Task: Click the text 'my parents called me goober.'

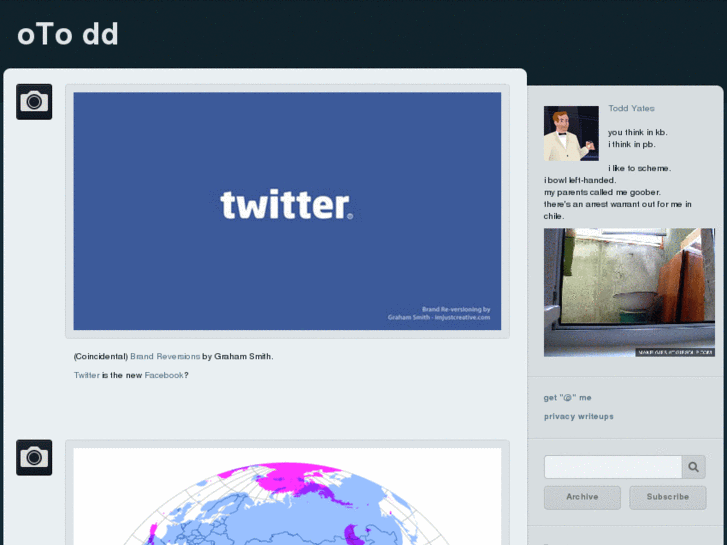Action: click(x=602, y=192)
